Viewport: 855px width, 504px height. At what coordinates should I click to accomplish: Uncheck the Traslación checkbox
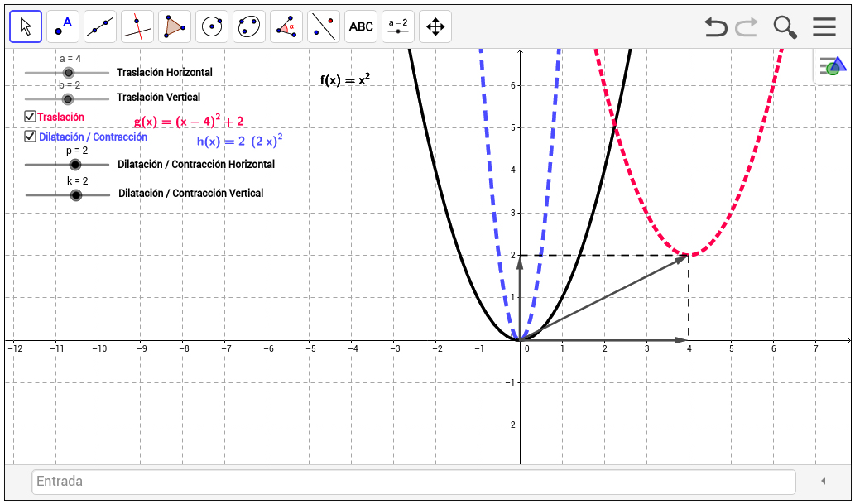click(x=31, y=117)
